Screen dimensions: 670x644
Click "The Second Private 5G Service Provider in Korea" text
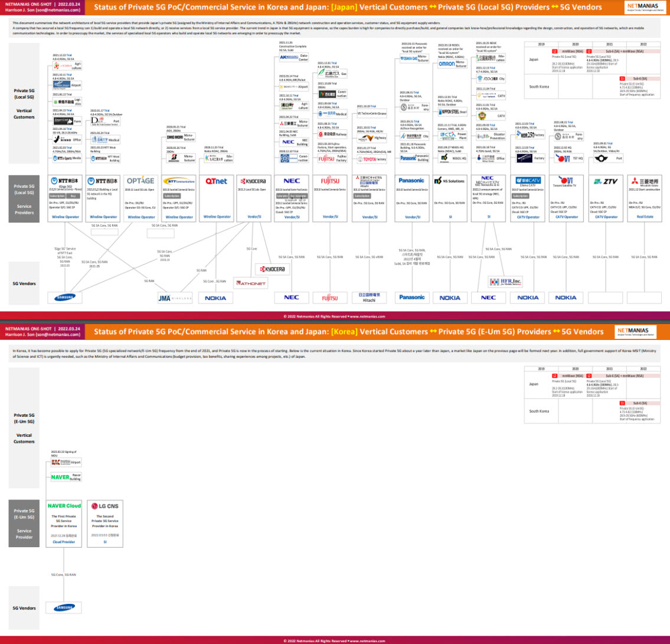click(105, 521)
